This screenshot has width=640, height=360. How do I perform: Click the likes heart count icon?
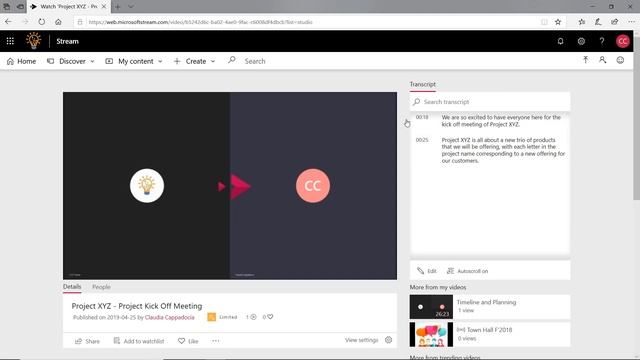(x=270, y=317)
